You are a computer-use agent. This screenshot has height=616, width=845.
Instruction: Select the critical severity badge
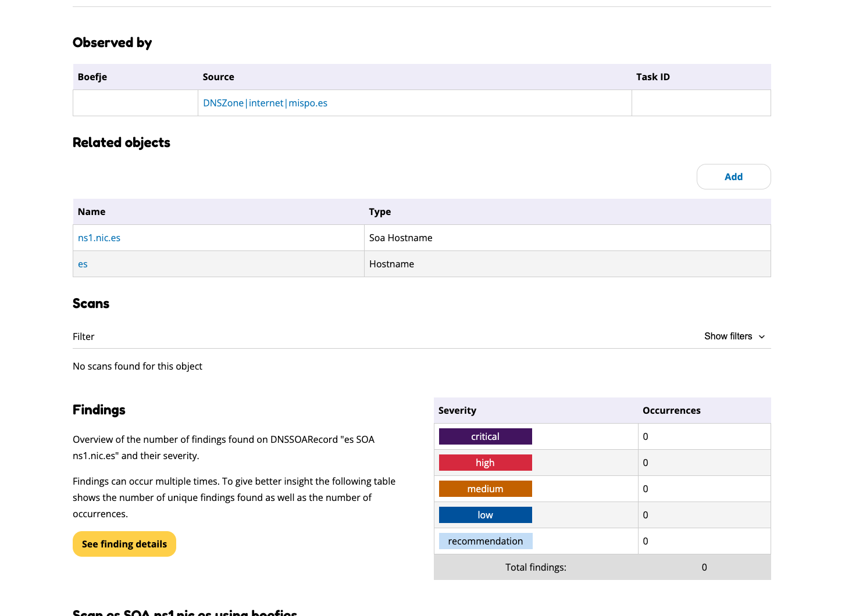coord(485,436)
